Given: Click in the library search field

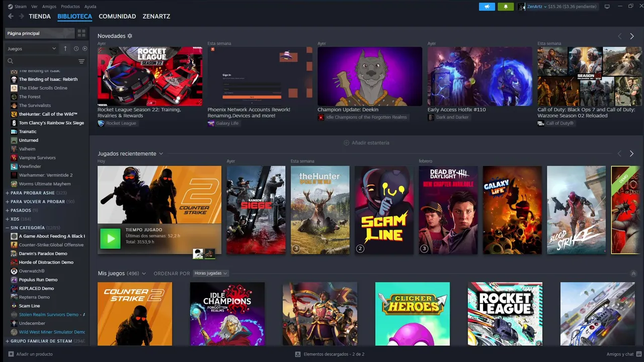Looking at the screenshot, I should pos(45,61).
